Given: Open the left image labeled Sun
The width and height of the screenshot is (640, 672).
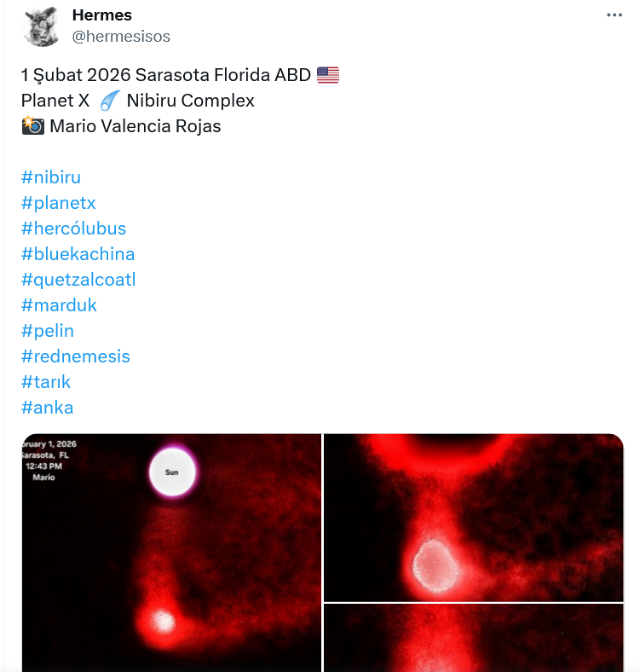Looking at the screenshot, I should (x=171, y=553).
